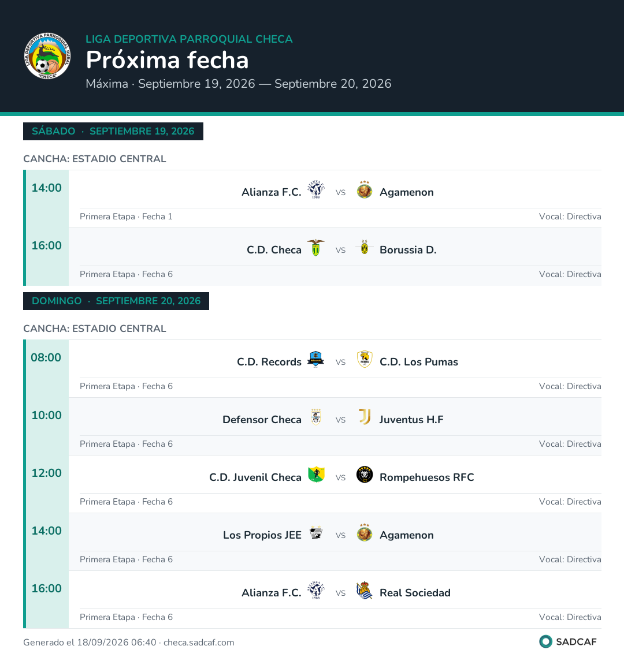Screen dimensions: 624x672
Task: Click the 08:00 time slot on Sunday
Action: pyautogui.click(x=46, y=357)
